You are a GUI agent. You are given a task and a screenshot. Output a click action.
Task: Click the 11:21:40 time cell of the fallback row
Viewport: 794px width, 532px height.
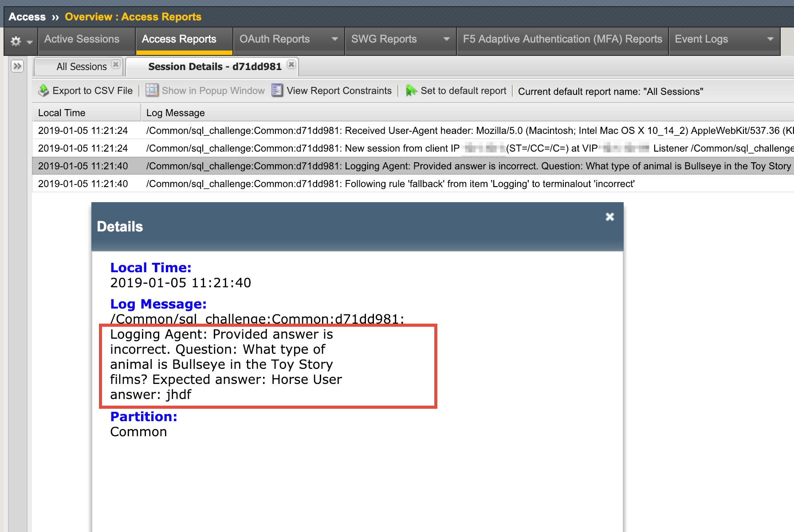pyautogui.click(x=83, y=184)
